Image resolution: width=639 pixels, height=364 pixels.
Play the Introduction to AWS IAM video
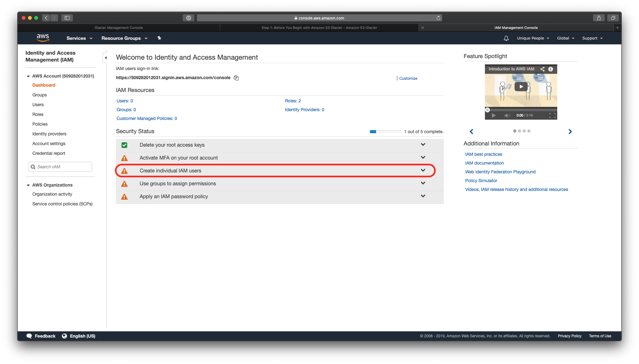521,87
